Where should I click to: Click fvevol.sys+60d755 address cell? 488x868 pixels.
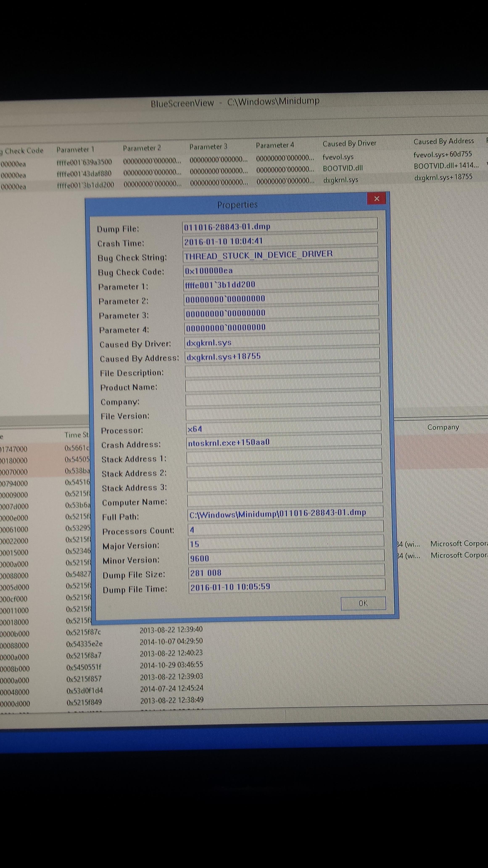tap(443, 154)
